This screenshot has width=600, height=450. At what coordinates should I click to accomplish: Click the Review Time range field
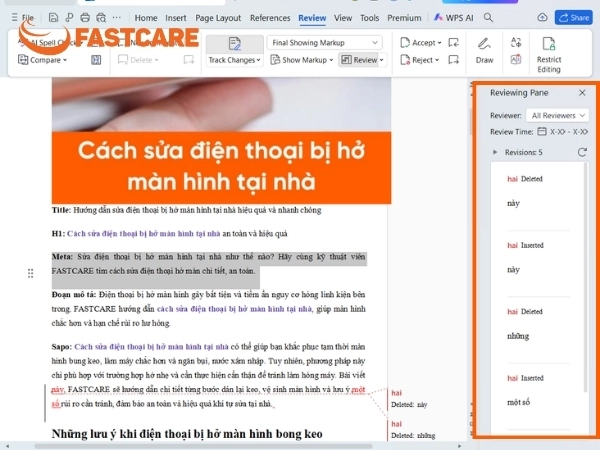[x=569, y=132]
